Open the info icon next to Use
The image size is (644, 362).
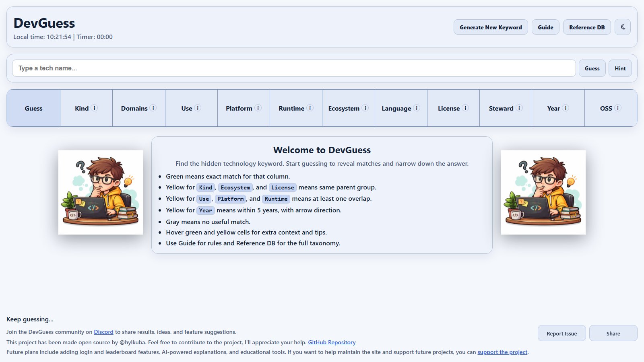[x=198, y=108]
